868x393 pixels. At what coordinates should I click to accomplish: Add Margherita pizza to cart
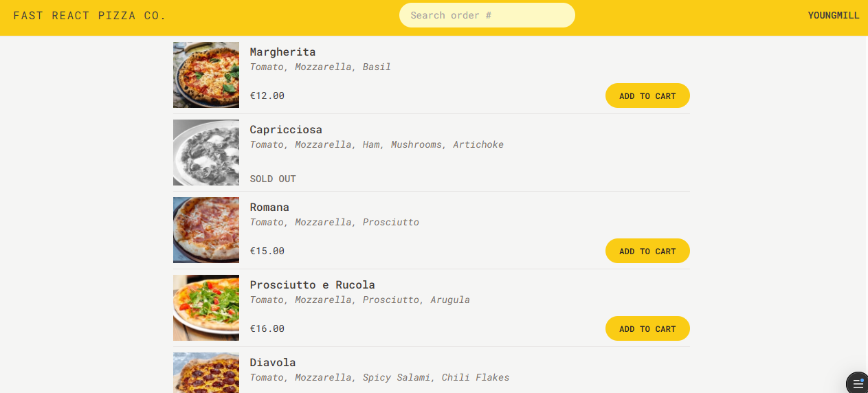pyautogui.click(x=647, y=96)
